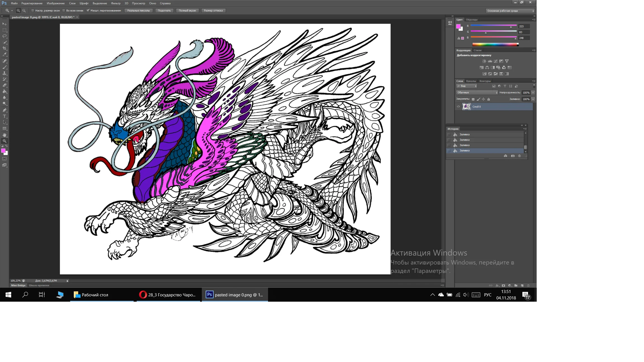644x362 pixels.
Task: Expand the opacity 'Непрозрачность' dropdown arrow
Action: point(533,92)
